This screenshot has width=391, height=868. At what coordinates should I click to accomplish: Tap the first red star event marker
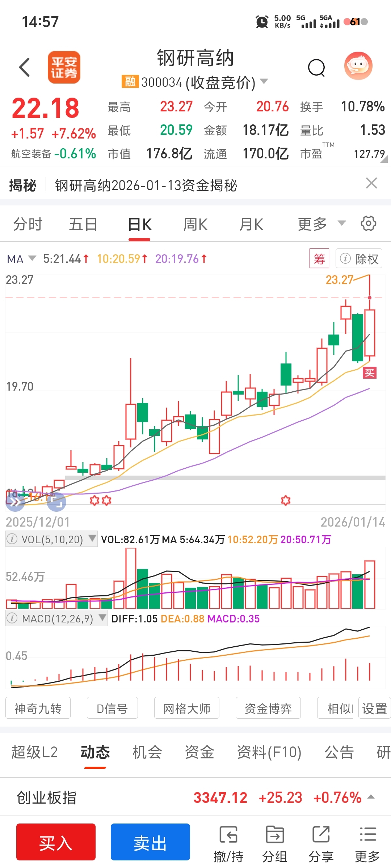94,501
